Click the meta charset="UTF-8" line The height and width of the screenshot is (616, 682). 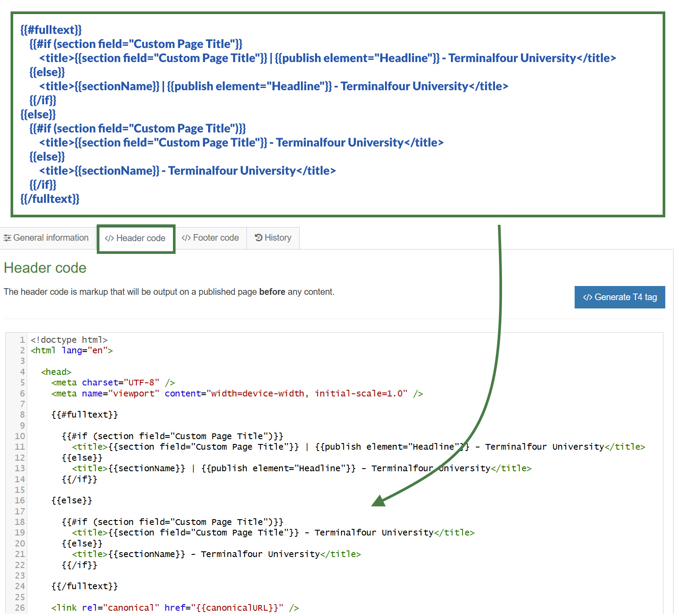click(x=113, y=382)
